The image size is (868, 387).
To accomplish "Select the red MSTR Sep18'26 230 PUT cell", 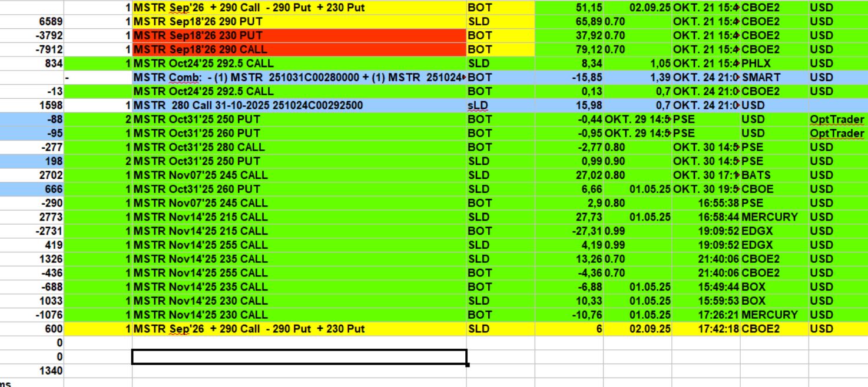I will pyautogui.click(x=299, y=35).
